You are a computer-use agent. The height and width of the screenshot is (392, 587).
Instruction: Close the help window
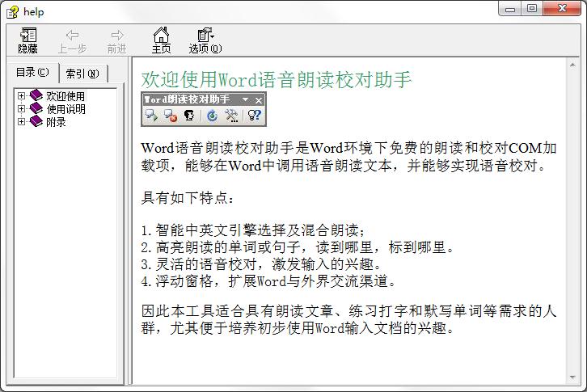pyautogui.click(x=562, y=8)
